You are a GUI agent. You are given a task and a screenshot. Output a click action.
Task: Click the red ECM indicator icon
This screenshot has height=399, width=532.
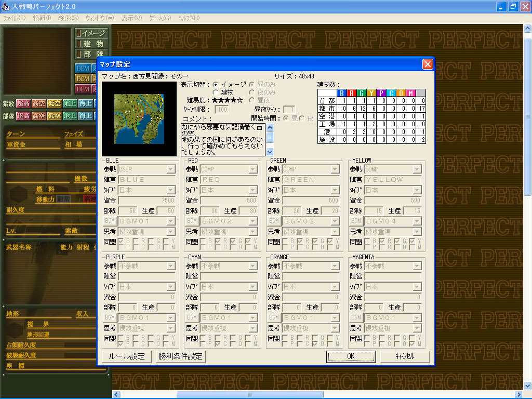pos(83,89)
